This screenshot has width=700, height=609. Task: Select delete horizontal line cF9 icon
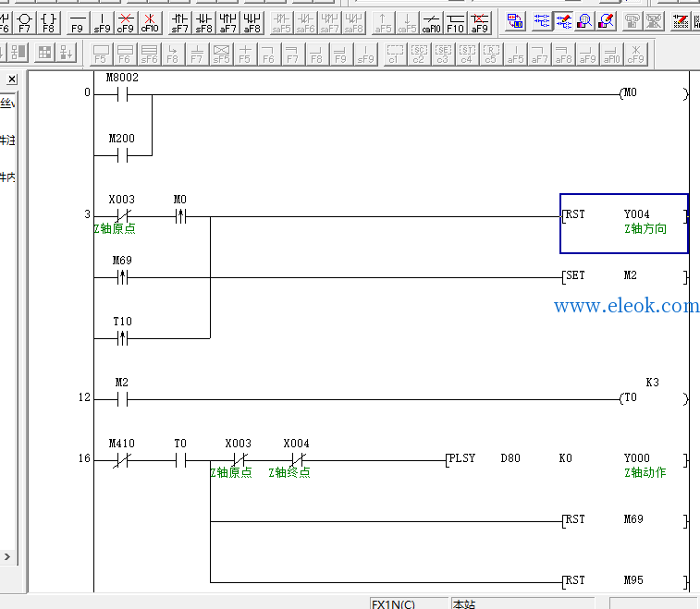click(x=126, y=23)
